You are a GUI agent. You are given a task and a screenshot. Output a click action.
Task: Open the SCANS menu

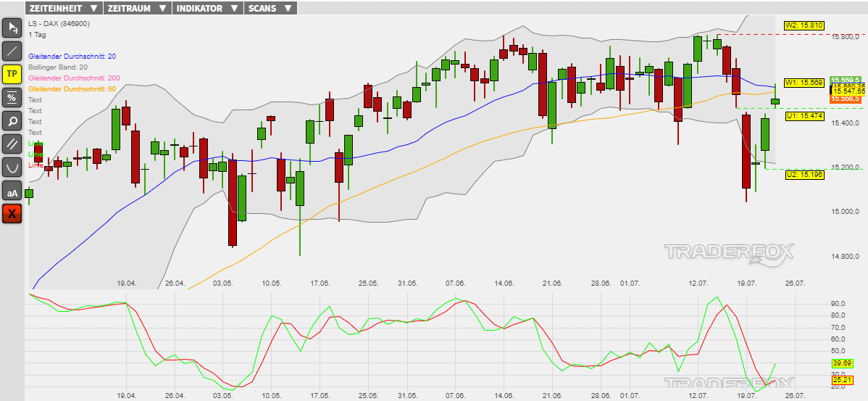[x=270, y=9]
